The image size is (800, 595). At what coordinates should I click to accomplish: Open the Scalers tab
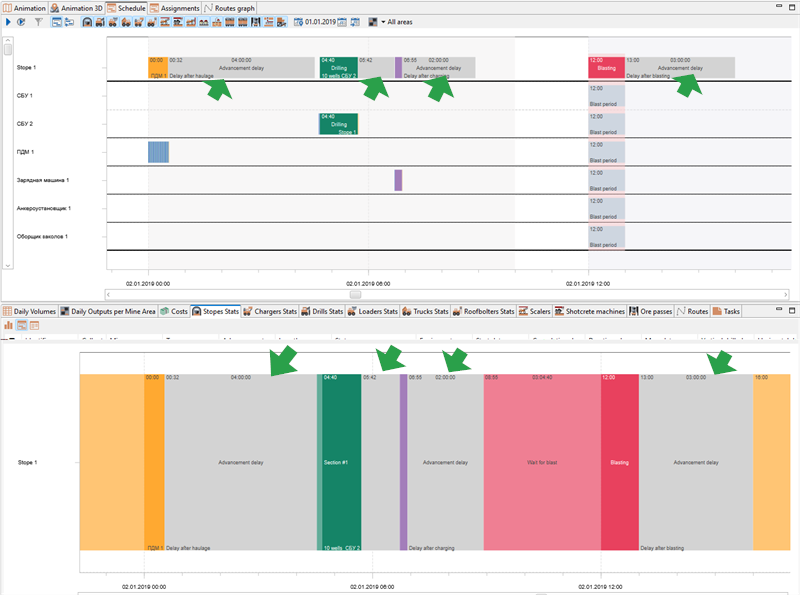pyautogui.click(x=534, y=311)
